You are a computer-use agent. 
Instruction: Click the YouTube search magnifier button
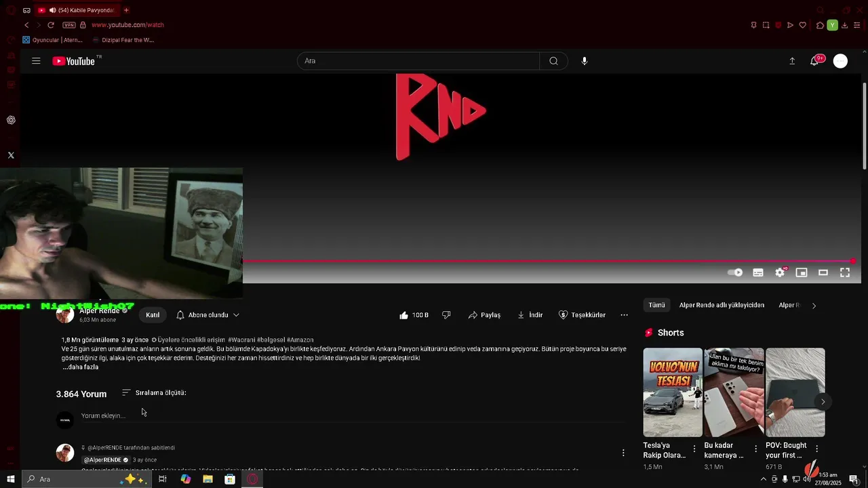[x=553, y=61]
